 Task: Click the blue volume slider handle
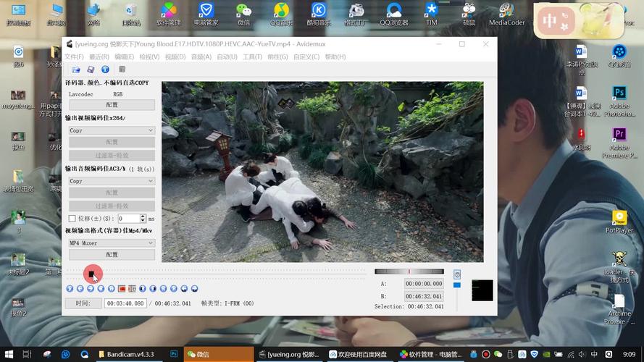(456, 285)
